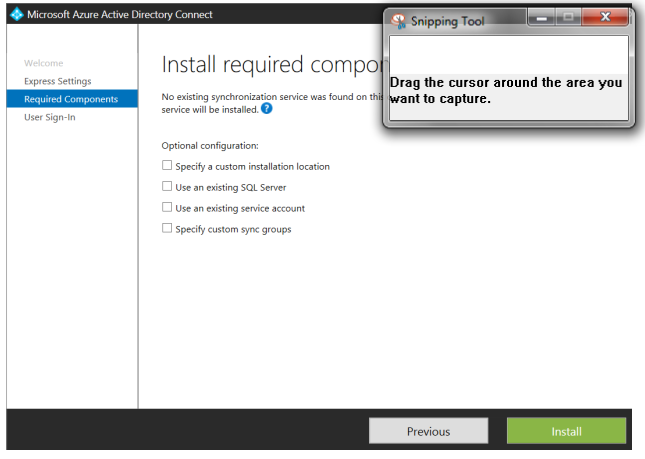Select the Required Components step

pyautogui.click(x=72, y=99)
